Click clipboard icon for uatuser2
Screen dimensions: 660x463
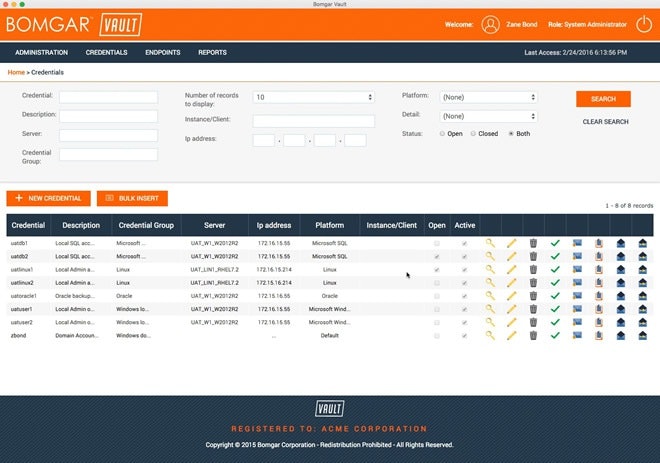point(599,322)
